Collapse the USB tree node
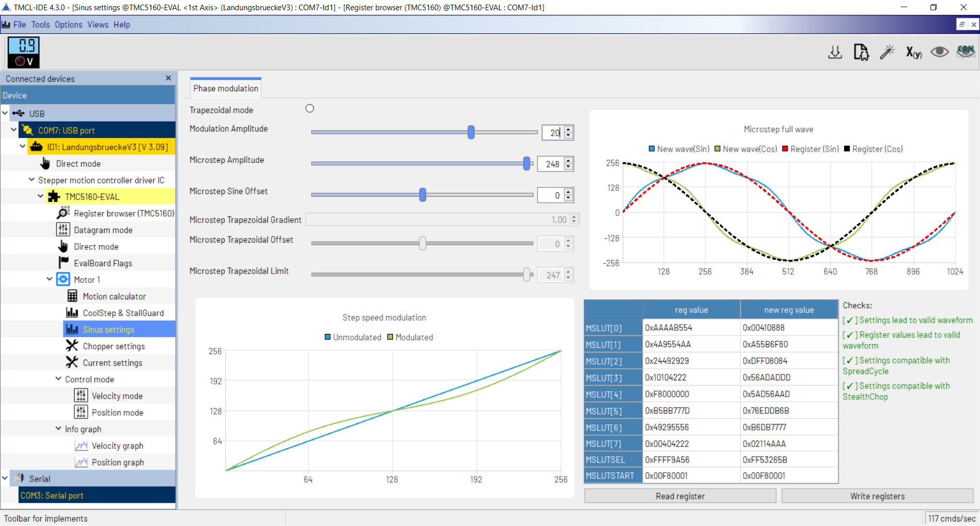 click(x=5, y=113)
